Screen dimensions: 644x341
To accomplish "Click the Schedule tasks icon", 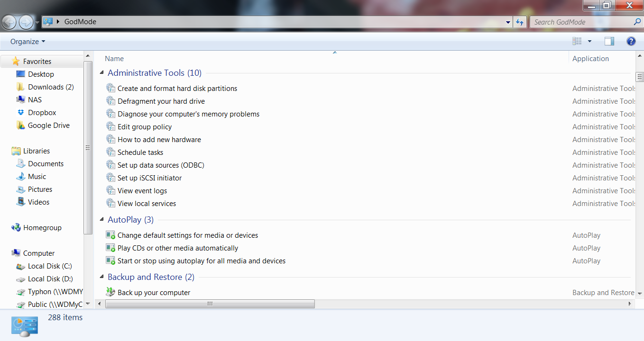I will (110, 152).
